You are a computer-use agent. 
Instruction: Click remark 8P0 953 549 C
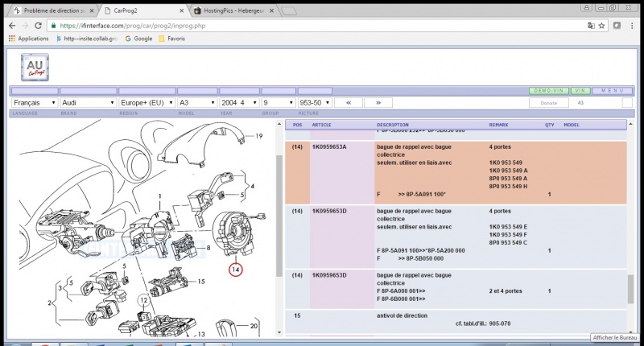coord(508,242)
